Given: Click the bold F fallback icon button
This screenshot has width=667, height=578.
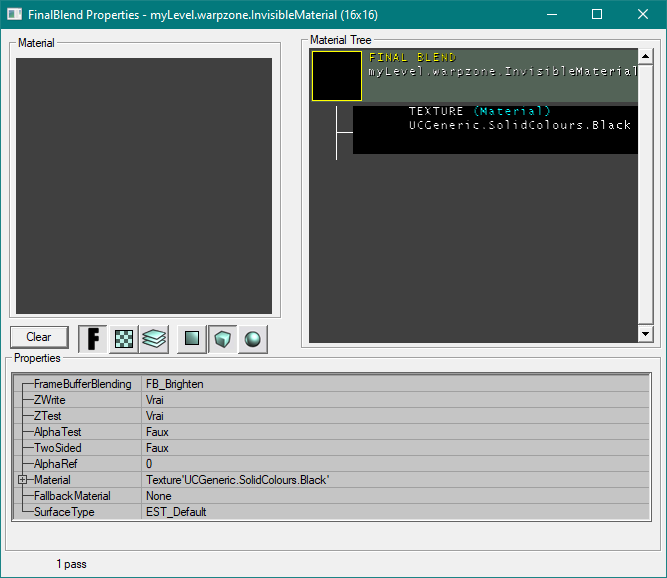Looking at the screenshot, I should pyautogui.click(x=93, y=339).
